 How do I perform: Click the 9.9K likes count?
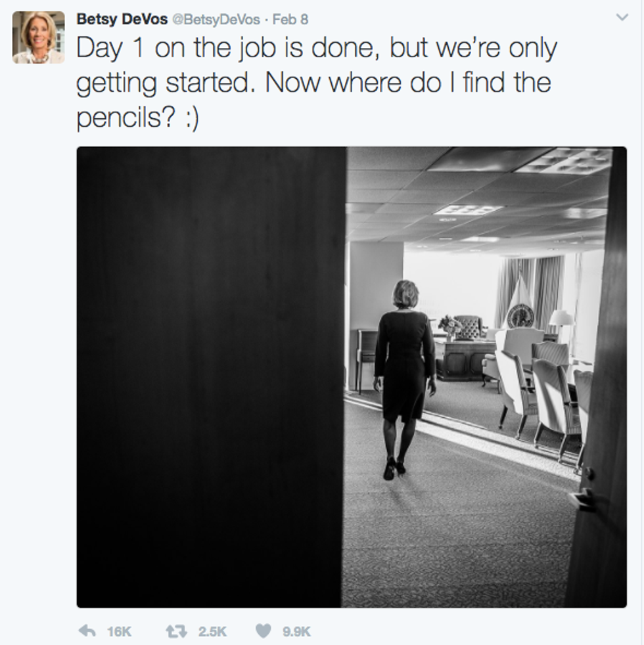[296, 631]
